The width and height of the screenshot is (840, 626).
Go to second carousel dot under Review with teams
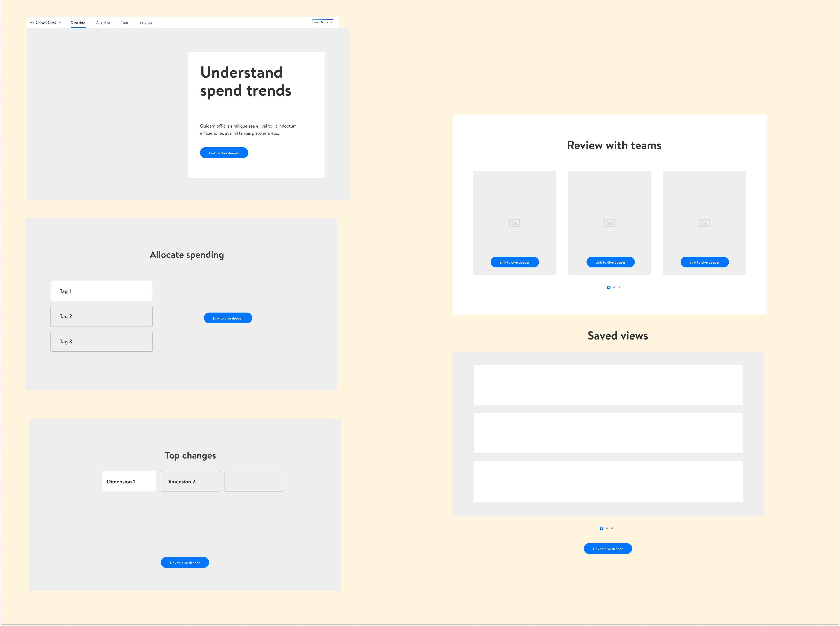pos(614,288)
